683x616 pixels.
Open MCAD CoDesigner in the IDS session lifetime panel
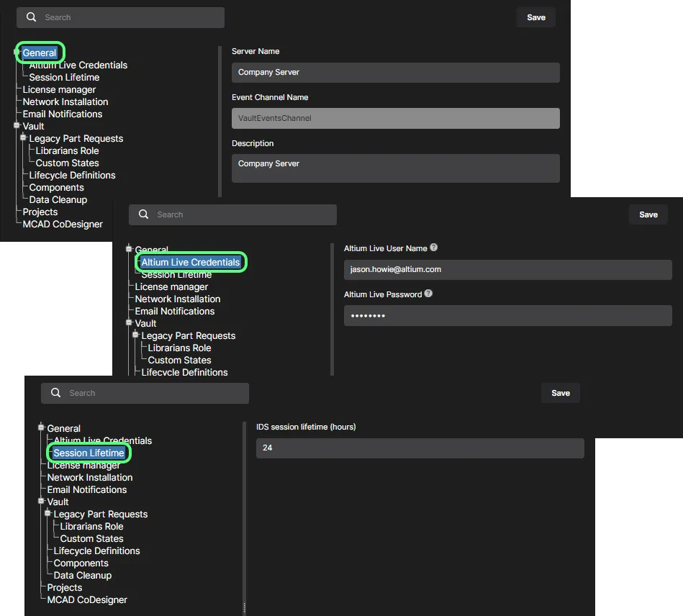pyautogui.click(x=87, y=599)
